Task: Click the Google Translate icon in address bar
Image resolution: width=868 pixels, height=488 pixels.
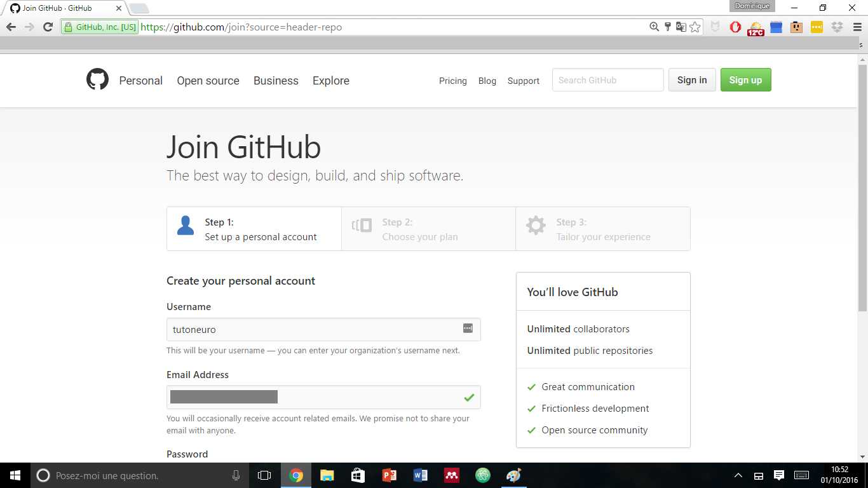Action: (x=681, y=27)
